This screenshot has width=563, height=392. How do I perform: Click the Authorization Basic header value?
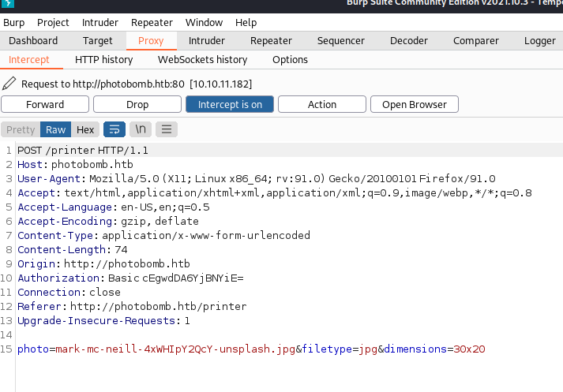[x=176, y=278]
